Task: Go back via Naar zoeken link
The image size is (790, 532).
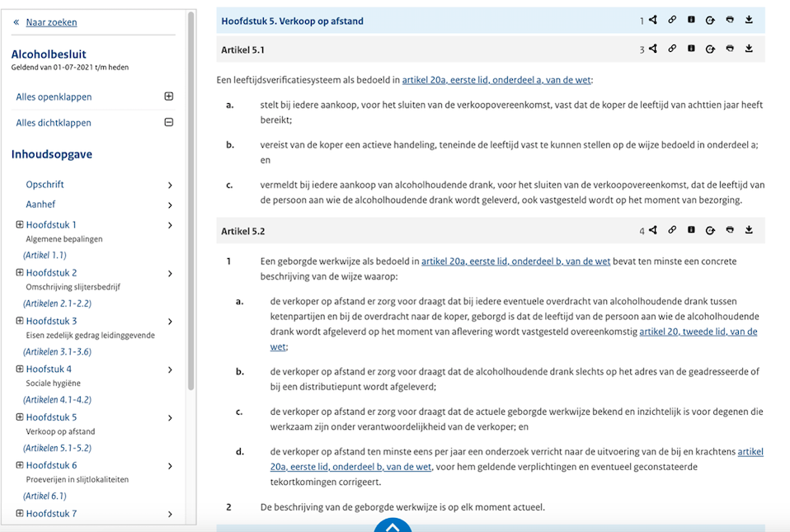Action: point(51,22)
